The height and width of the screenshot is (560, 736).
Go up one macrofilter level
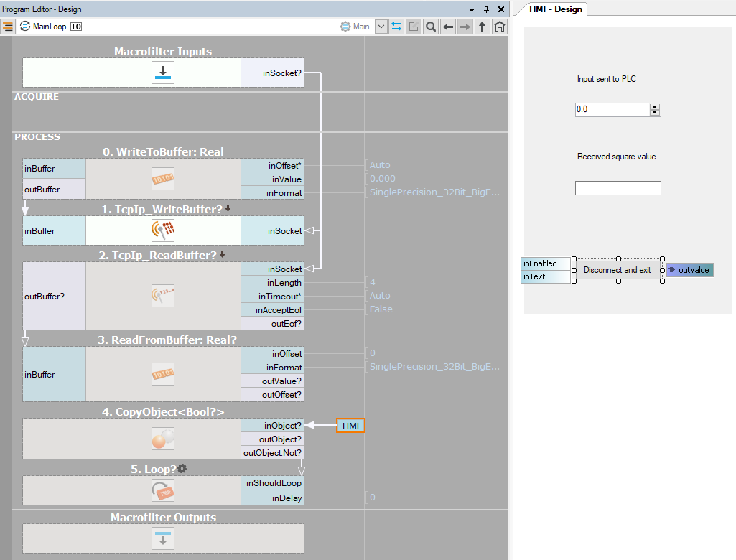483,27
